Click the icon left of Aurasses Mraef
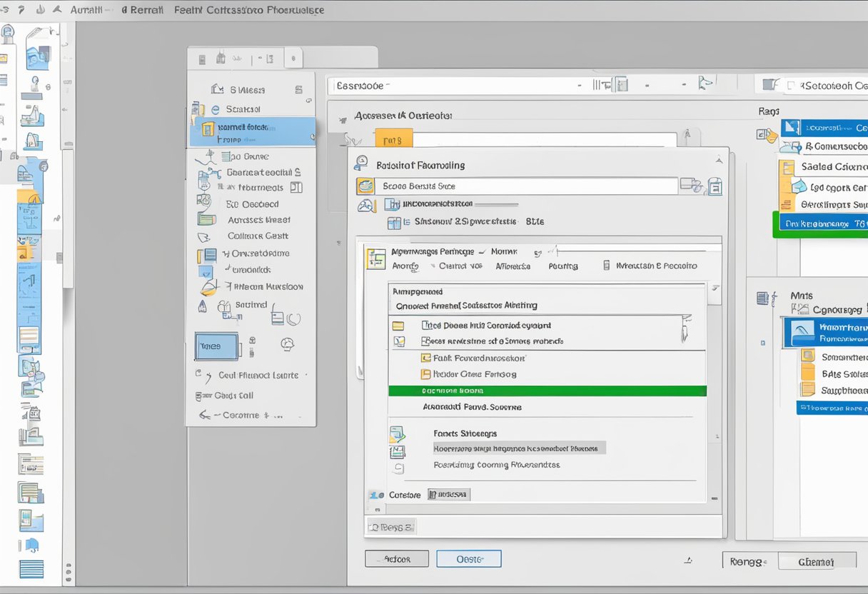This screenshot has height=594, width=868. [206, 220]
